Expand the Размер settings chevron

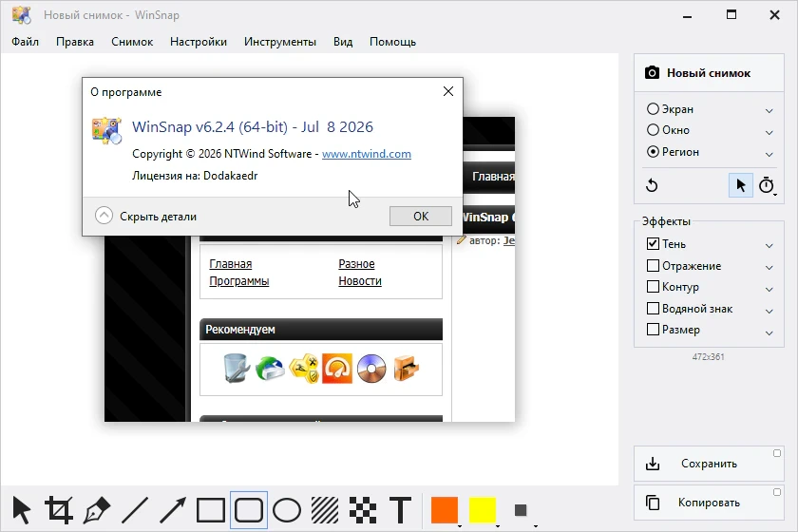point(769,332)
